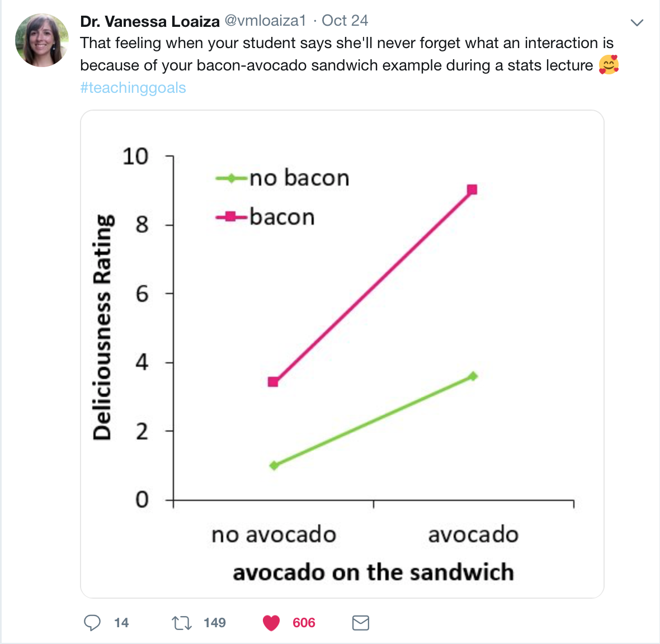
Task: Click the pink bacon legend marker
Action: click(x=231, y=217)
